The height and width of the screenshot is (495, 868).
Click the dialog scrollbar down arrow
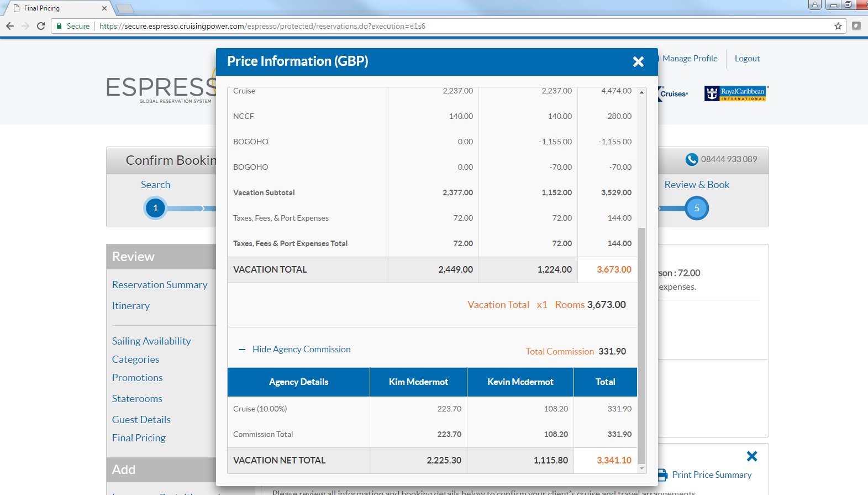point(641,469)
